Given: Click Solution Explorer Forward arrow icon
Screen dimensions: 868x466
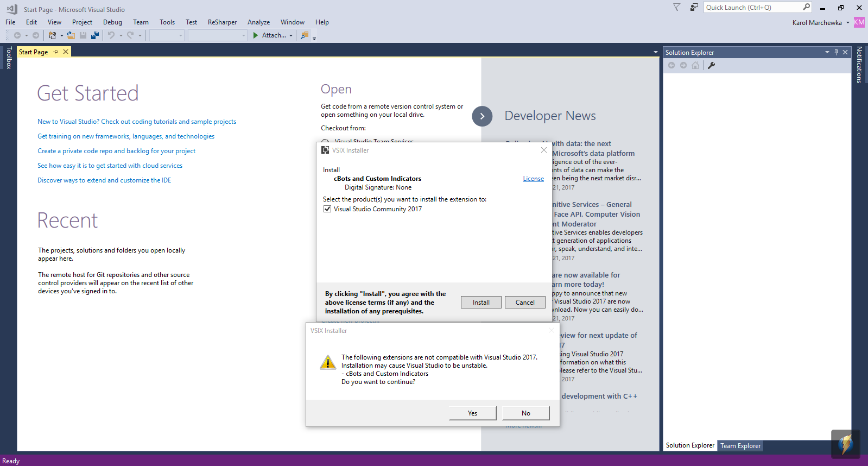Looking at the screenshot, I should [683, 65].
